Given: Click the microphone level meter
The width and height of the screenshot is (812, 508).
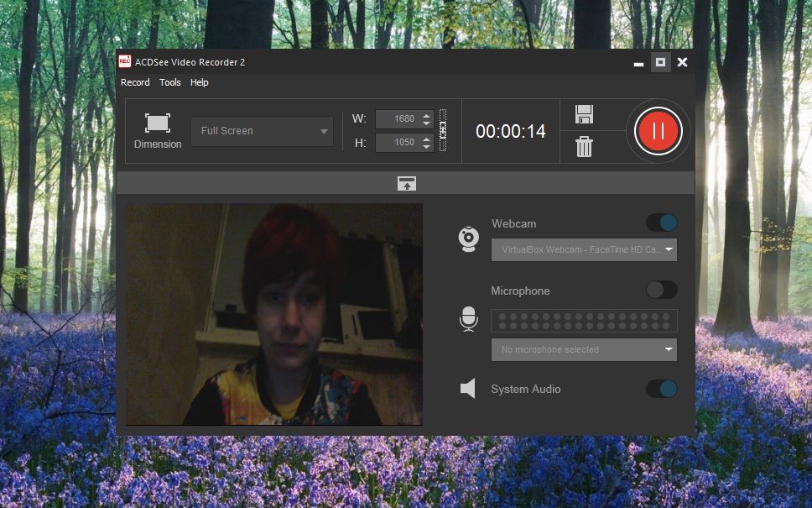Looking at the screenshot, I should (583, 321).
